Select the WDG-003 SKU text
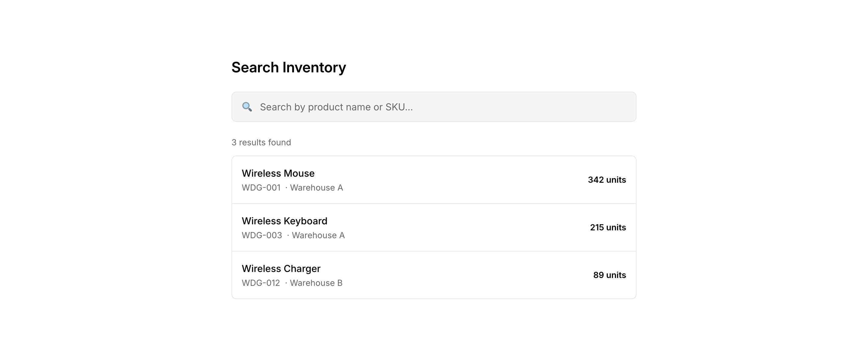Image resolution: width=868 pixels, height=357 pixels. pyautogui.click(x=262, y=235)
